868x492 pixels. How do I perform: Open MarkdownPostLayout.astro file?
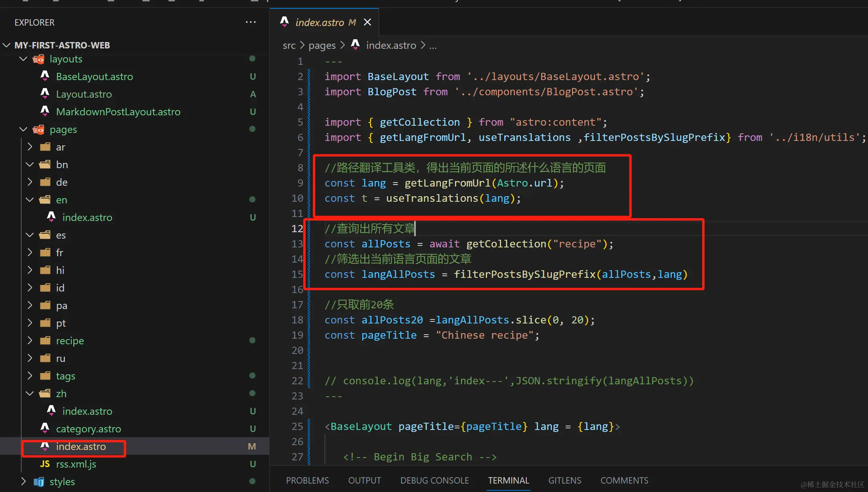point(118,112)
